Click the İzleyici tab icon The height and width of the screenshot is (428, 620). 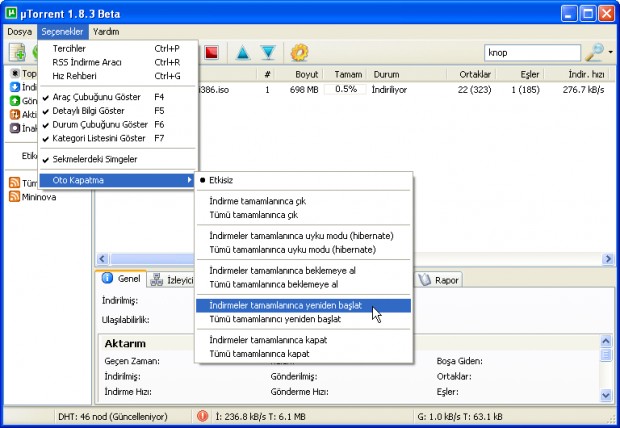157,280
